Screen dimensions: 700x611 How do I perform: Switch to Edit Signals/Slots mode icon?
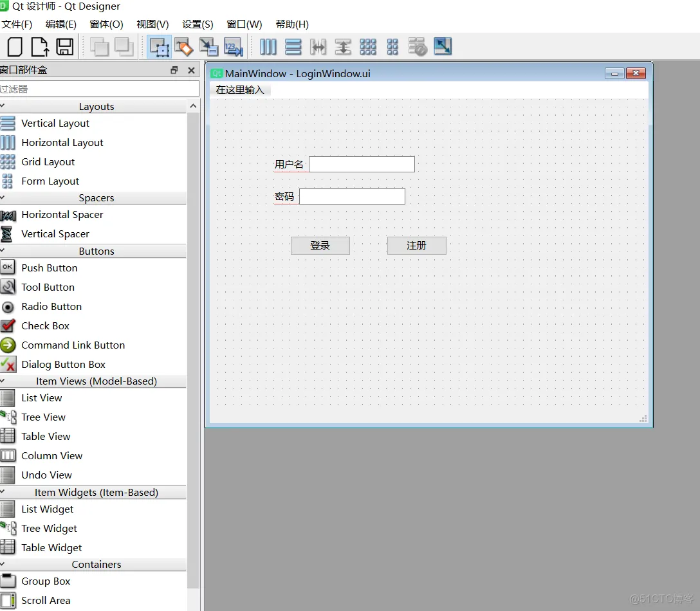pyautogui.click(x=183, y=47)
